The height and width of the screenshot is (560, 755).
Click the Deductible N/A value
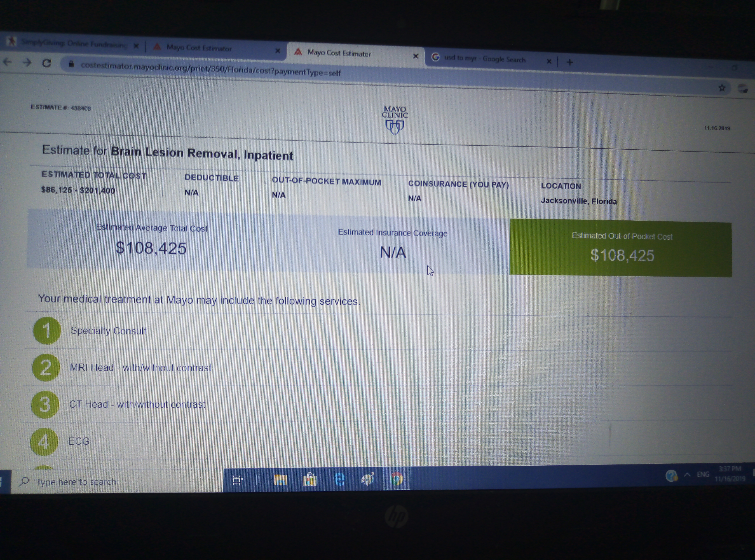pos(191,193)
